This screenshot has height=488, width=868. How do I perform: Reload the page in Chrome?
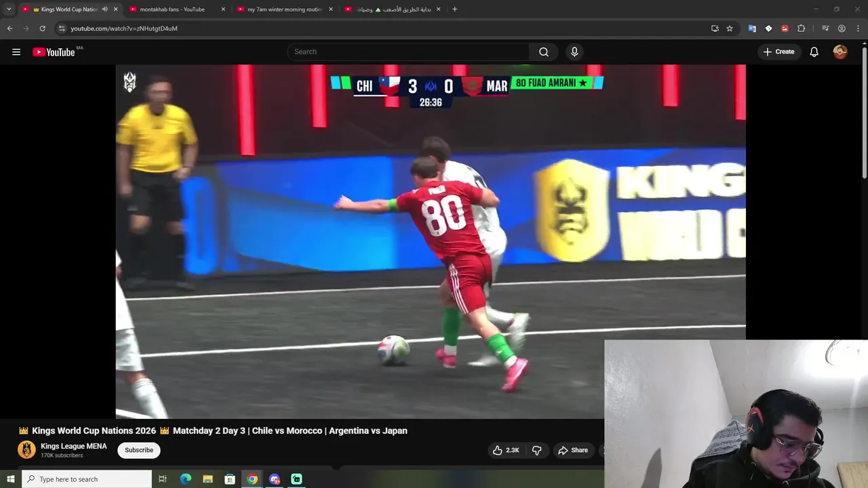pyautogui.click(x=42, y=28)
